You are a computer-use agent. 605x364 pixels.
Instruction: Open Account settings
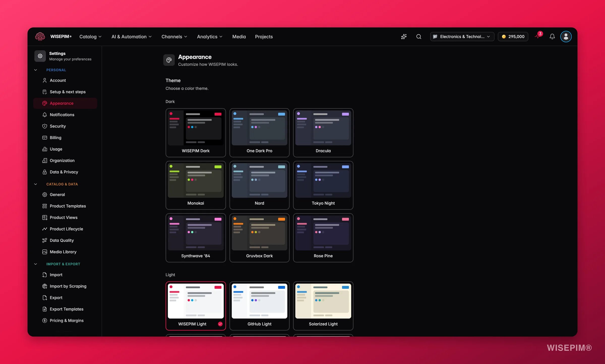point(65,80)
